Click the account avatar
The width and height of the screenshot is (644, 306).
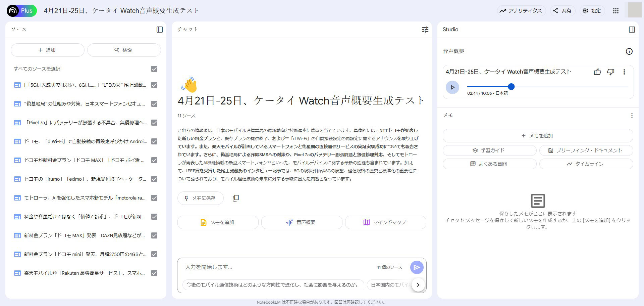coord(635,10)
